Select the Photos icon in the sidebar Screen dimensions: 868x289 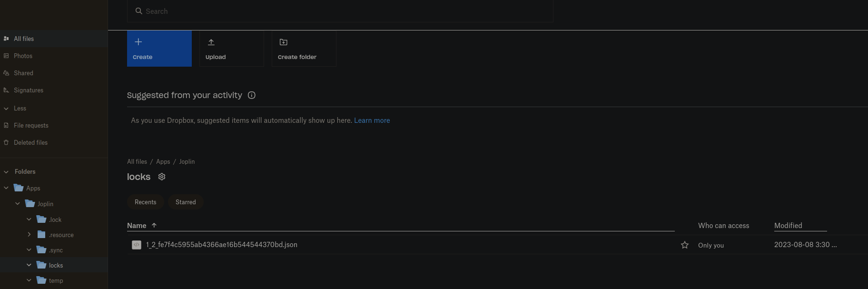coord(6,56)
